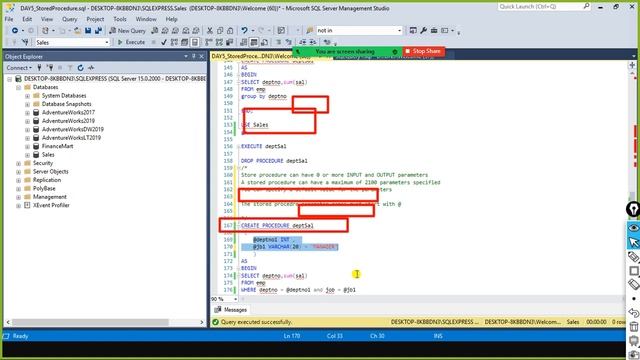Click the Properties wrench icon

click(x=424, y=31)
